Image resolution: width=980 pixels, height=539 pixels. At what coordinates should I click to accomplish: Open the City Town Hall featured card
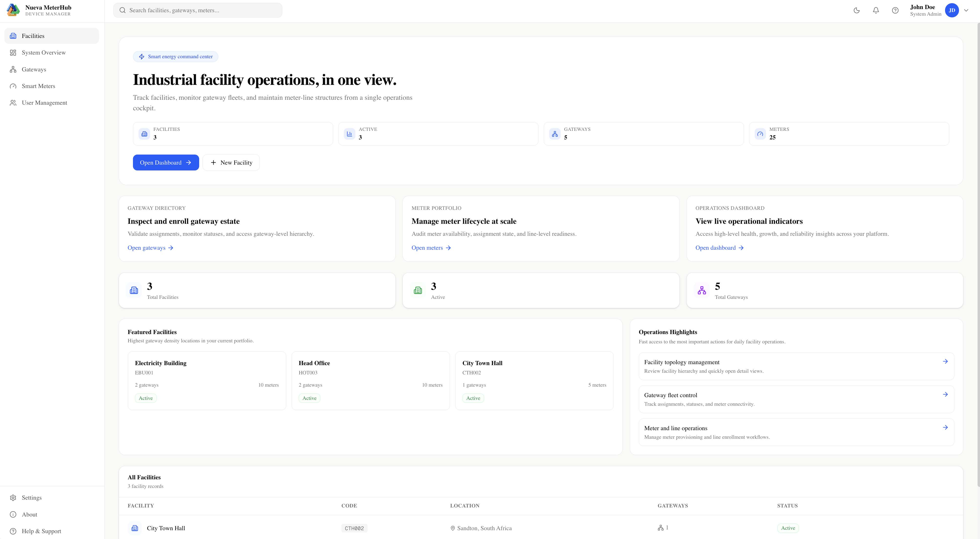point(534,381)
